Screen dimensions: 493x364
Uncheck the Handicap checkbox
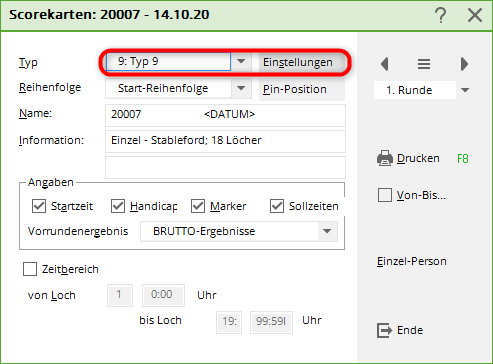(118, 206)
